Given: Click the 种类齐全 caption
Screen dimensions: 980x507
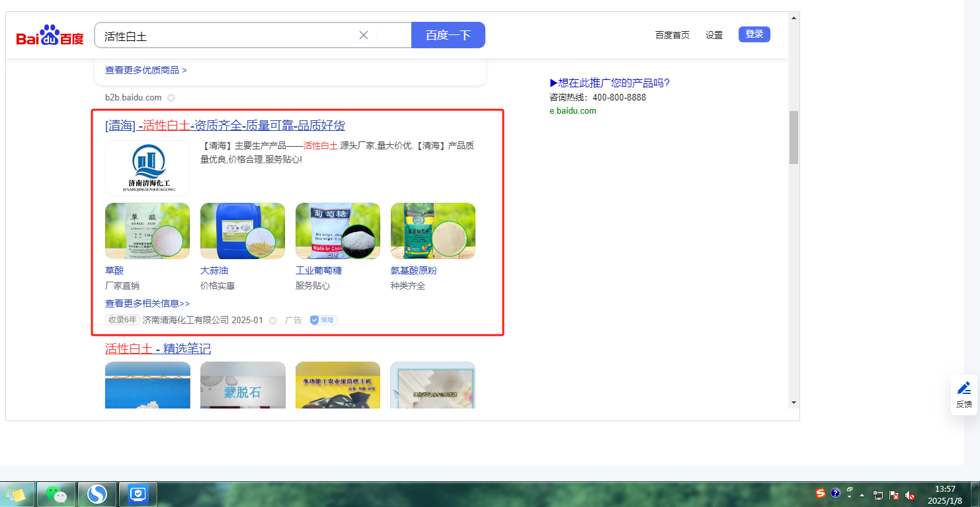Looking at the screenshot, I should coord(408,286).
